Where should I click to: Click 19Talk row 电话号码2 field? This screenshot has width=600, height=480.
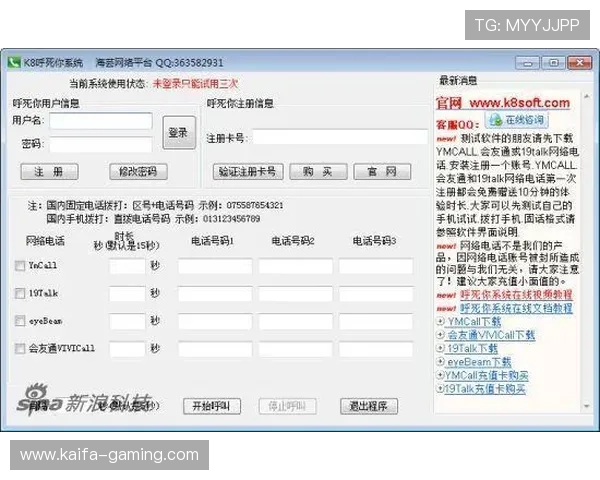[x=296, y=294]
